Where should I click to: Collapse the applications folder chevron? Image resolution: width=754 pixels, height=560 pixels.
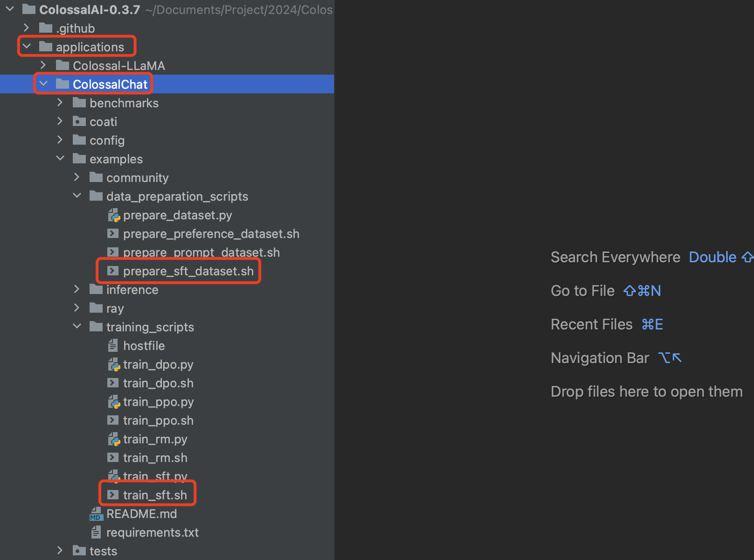pos(27,46)
